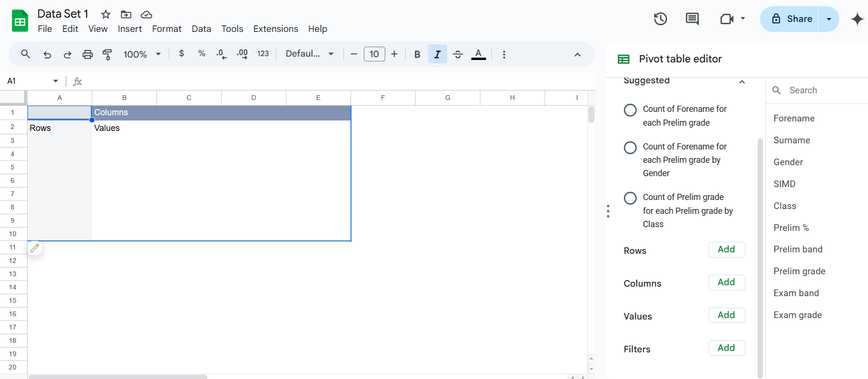Undo the last action
This screenshot has width=868, height=379.
click(x=47, y=54)
